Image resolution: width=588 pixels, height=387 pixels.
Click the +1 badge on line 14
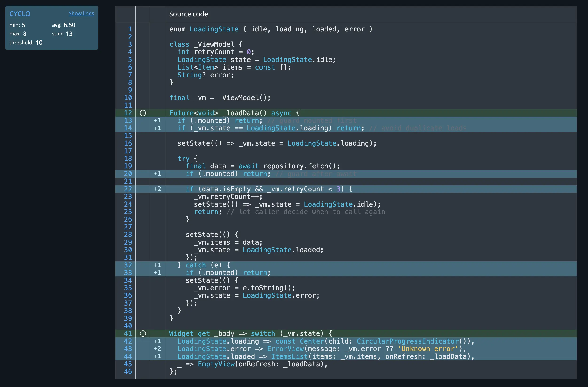(157, 128)
